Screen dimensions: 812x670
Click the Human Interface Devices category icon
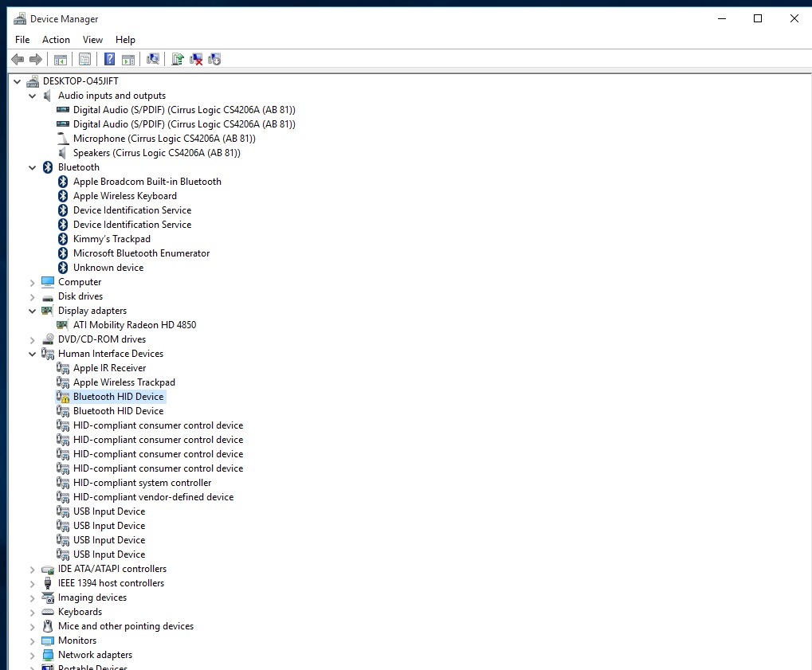pos(48,354)
